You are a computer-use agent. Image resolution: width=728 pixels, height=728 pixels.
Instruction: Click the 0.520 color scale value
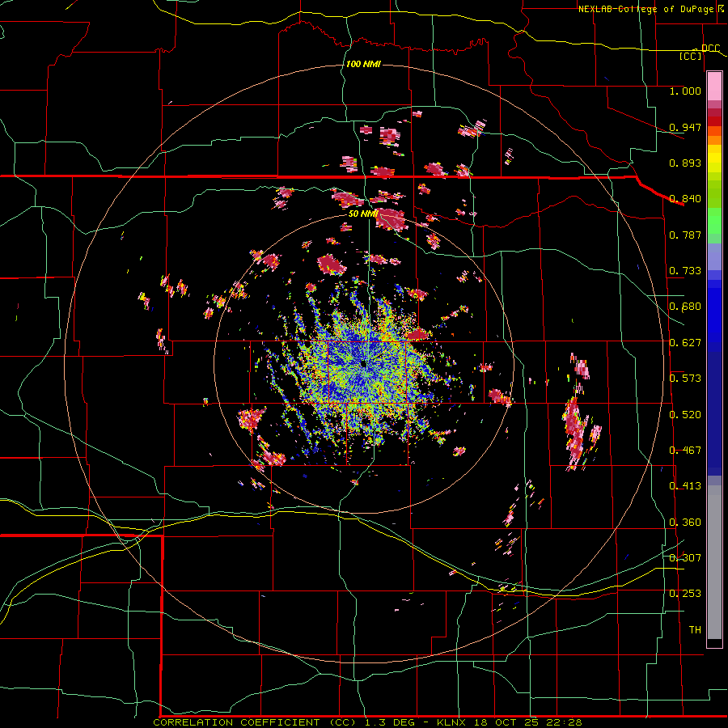point(685,415)
